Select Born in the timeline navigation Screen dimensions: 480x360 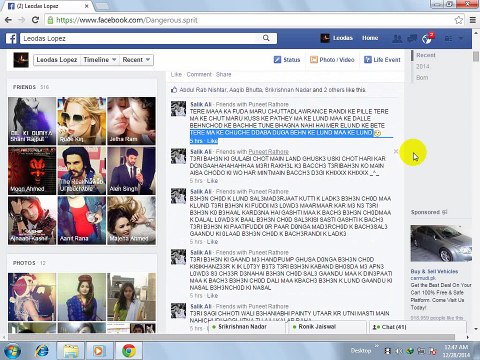(x=422, y=77)
